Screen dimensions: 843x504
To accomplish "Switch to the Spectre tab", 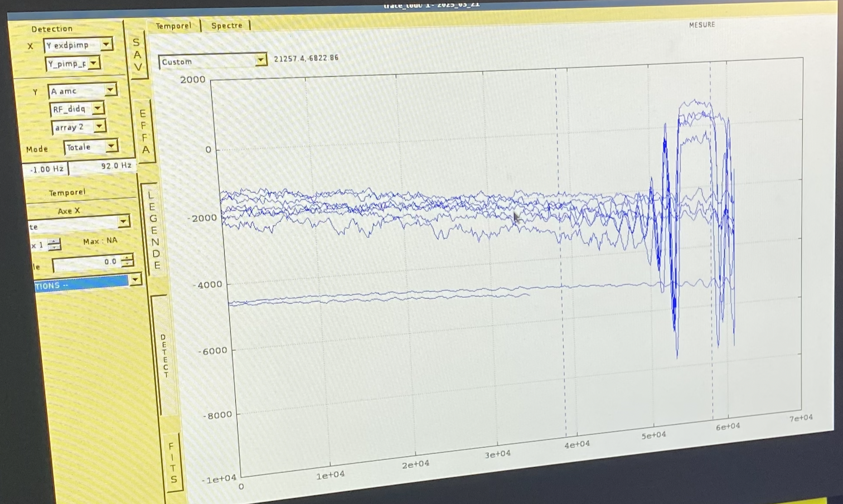I will tap(226, 26).
